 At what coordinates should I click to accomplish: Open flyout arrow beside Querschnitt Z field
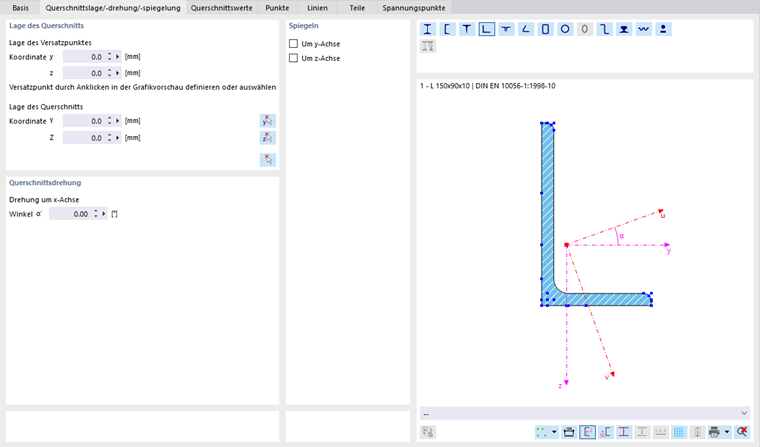pos(117,138)
